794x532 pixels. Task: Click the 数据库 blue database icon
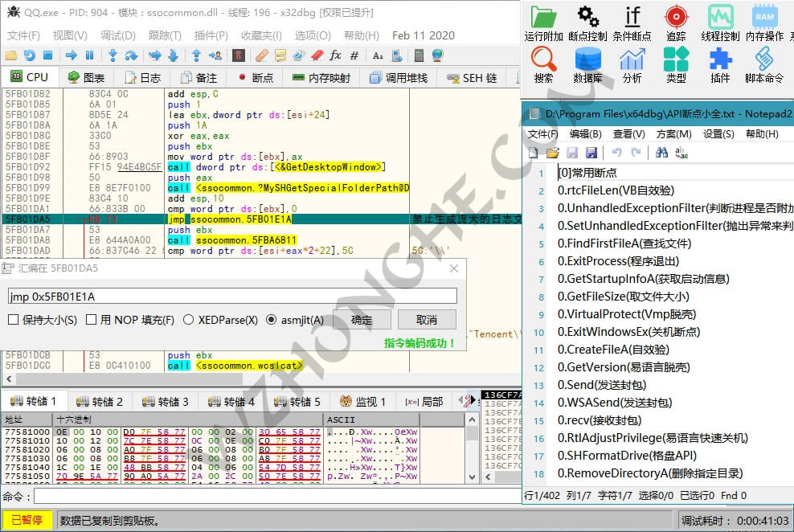tap(588, 60)
